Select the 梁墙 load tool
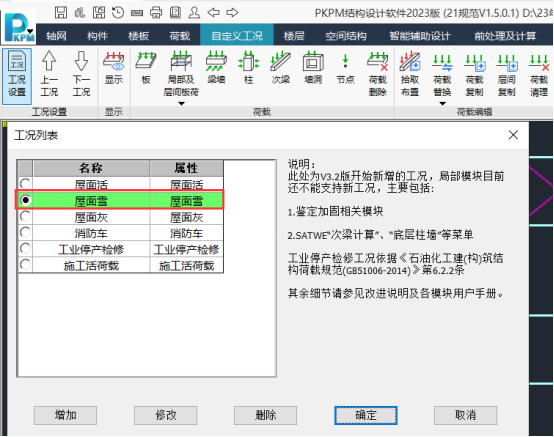The height and width of the screenshot is (437, 554). [x=216, y=68]
